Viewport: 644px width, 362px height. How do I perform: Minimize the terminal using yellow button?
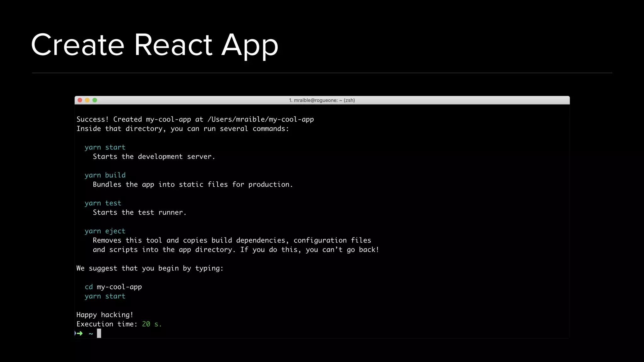(x=87, y=100)
